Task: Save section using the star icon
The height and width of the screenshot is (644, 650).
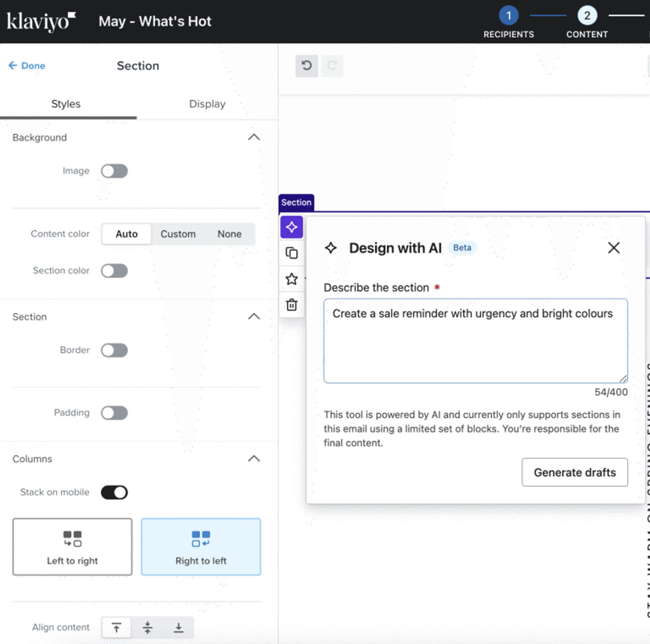Action: coord(291,279)
